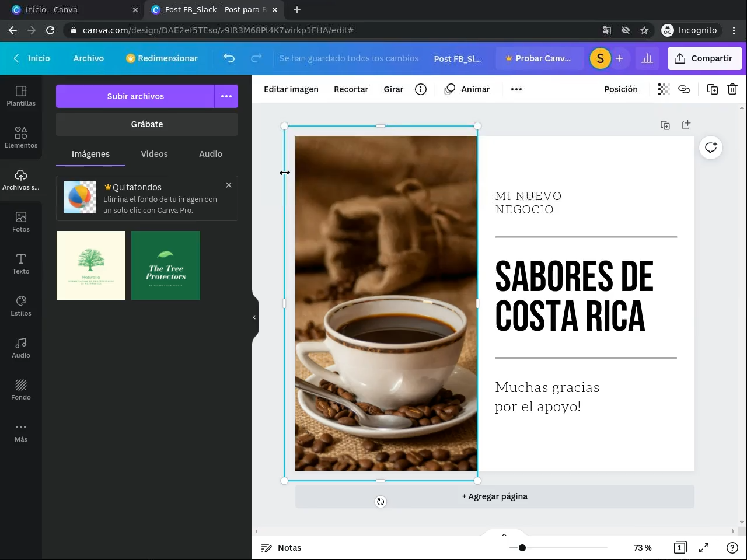Click the redo arrow in the top bar

256,58
